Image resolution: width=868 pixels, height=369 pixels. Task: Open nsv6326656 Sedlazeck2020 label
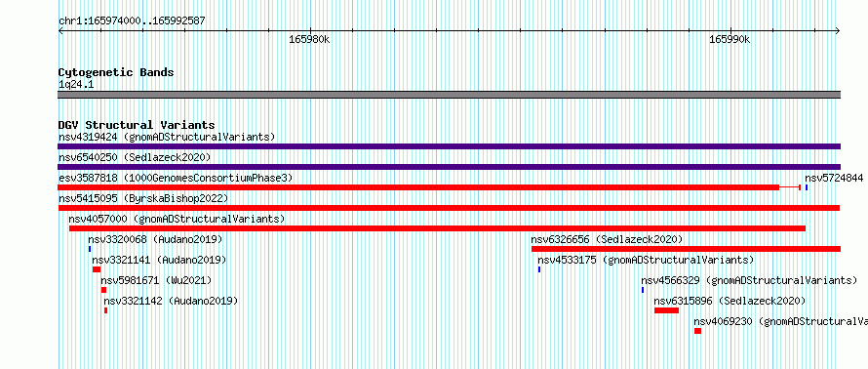[x=607, y=239]
